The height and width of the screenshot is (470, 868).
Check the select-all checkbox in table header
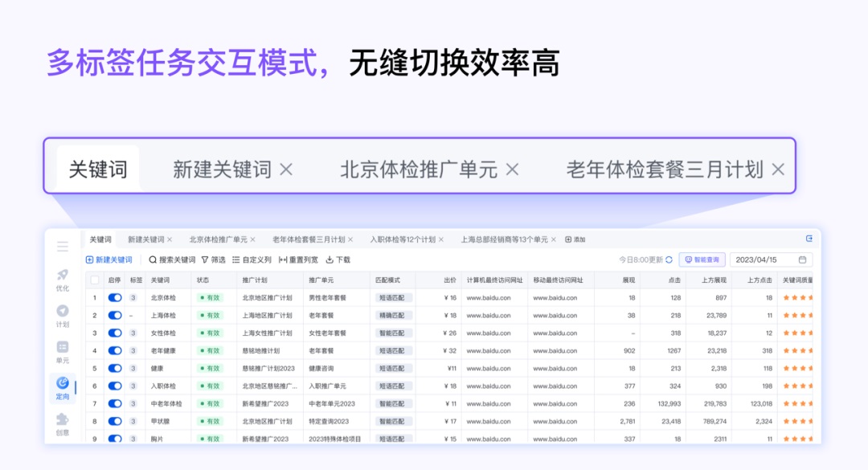pyautogui.click(x=95, y=280)
